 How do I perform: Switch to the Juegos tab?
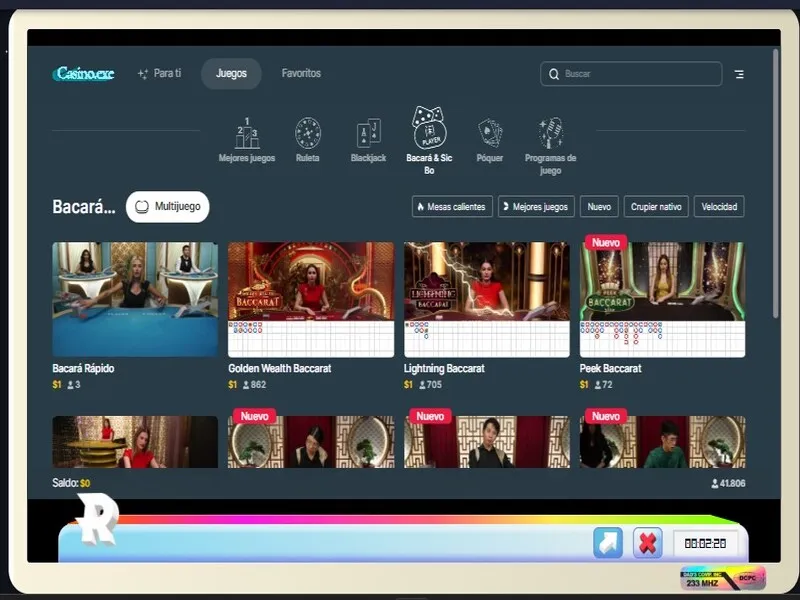[x=231, y=73]
